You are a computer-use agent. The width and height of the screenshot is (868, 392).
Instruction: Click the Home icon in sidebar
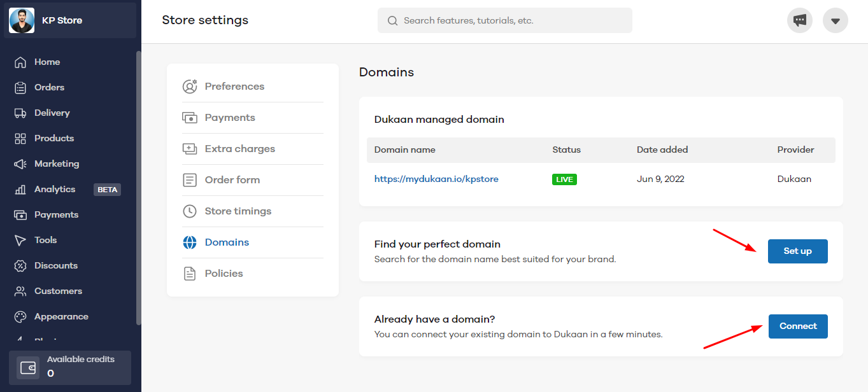click(21, 62)
